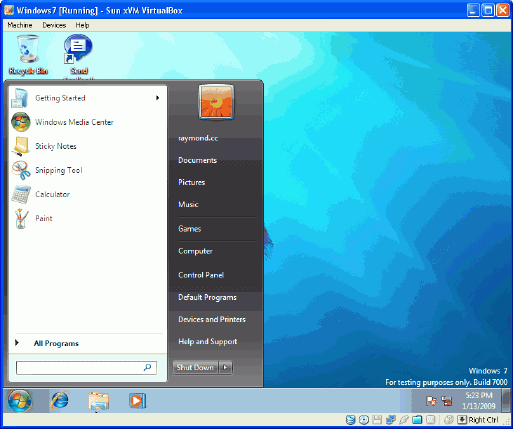Click the VirtualBox hard disk status icon

tap(350, 420)
